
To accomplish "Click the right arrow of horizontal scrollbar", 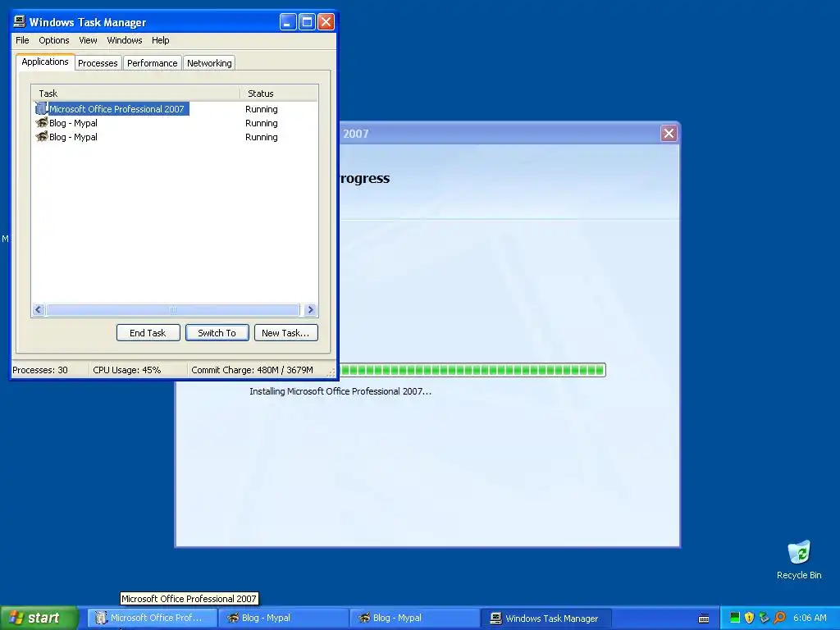I will 310,309.
